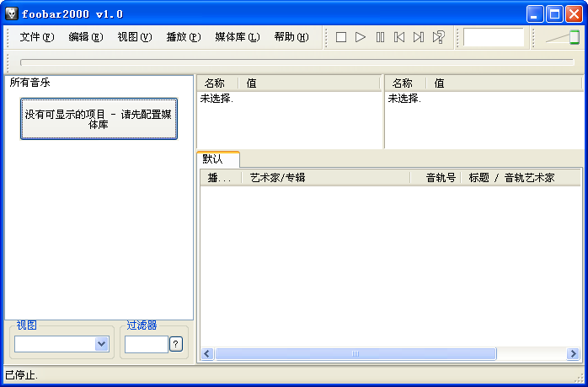Screen dimensions: 588x387
Task: Click the foobar2000 alien title icon
Action: tap(12, 13)
